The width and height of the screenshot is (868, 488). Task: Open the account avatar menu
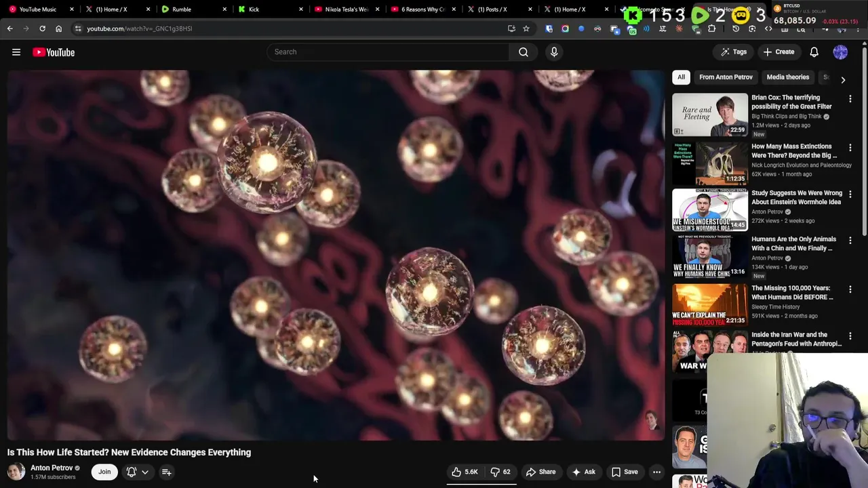click(x=840, y=52)
